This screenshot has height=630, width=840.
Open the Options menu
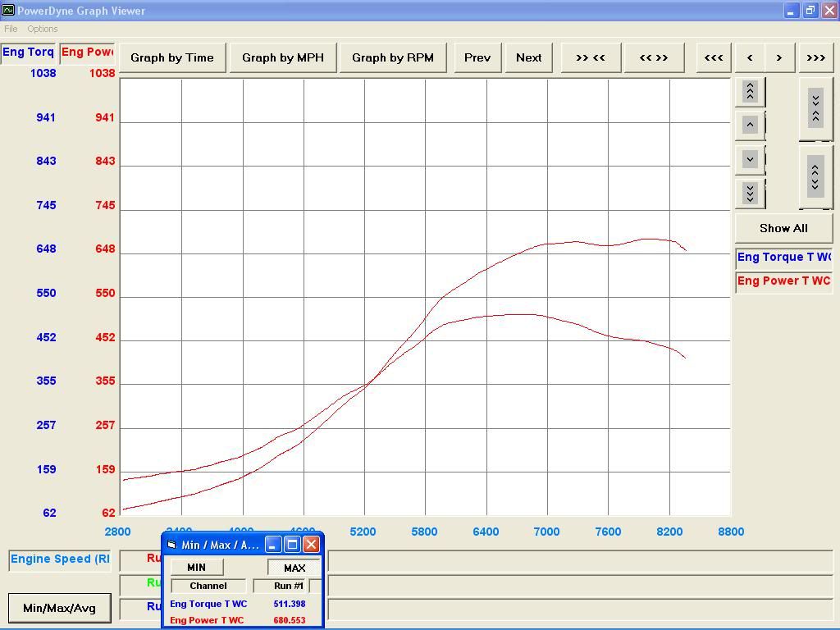[x=43, y=29]
